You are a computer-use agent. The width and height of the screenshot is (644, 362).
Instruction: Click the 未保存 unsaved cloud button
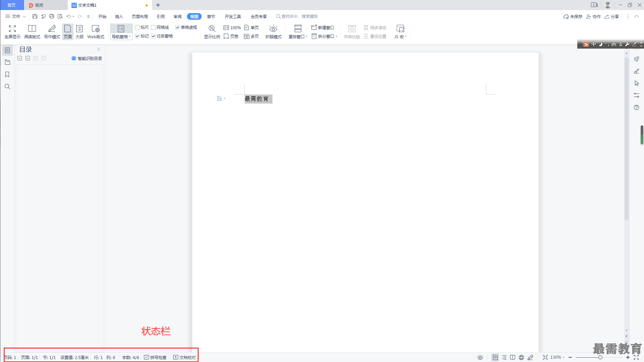pyautogui.click(x=573, y=16)
